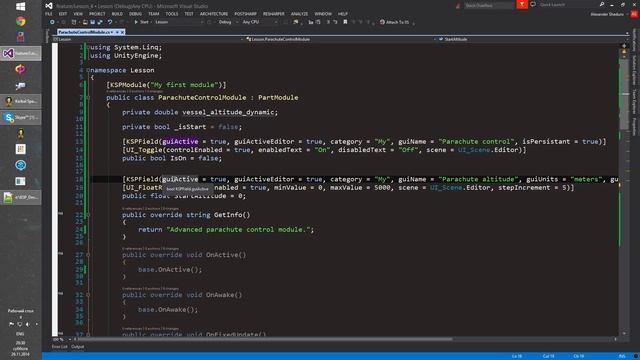Click the "My first module" string
640x360 pixels.
pos(184,85)
